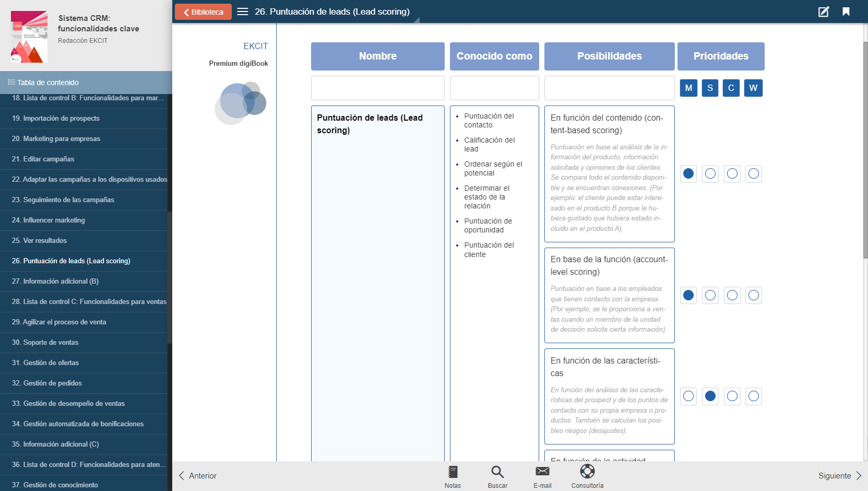Select W priority for content-based scoring
This screenshot has height=491, width=868.
[754, 173]
